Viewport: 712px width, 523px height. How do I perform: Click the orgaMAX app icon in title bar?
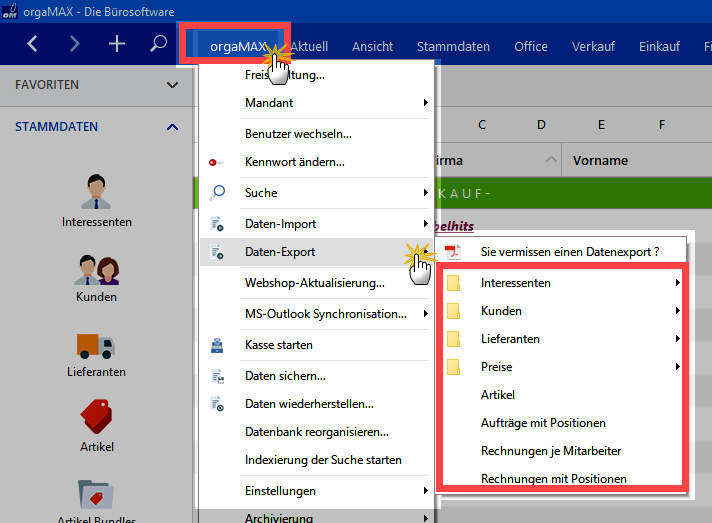[10, 11]
